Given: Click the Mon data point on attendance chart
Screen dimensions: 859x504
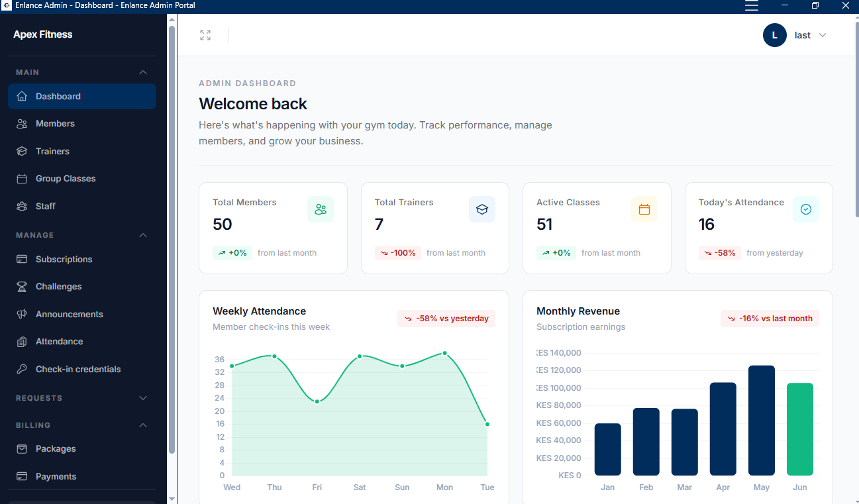Looking at the screenshot, I should pyautogui.click(x=444, y=353).
